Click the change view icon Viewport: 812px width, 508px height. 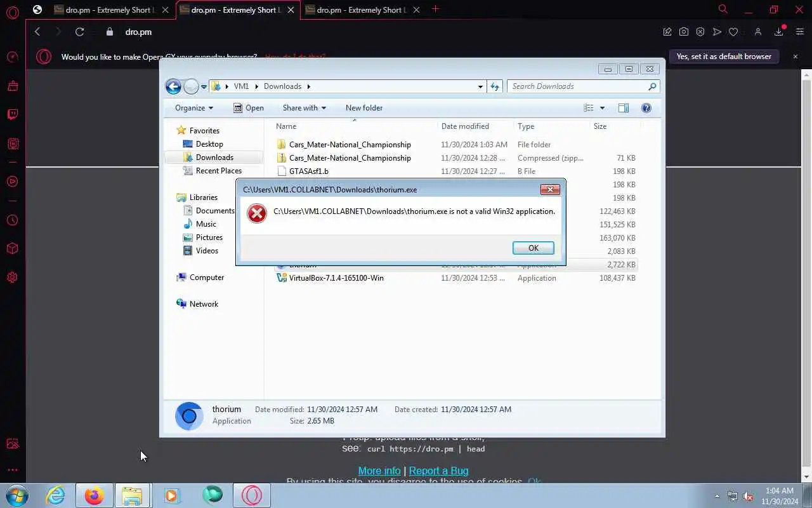589,108
